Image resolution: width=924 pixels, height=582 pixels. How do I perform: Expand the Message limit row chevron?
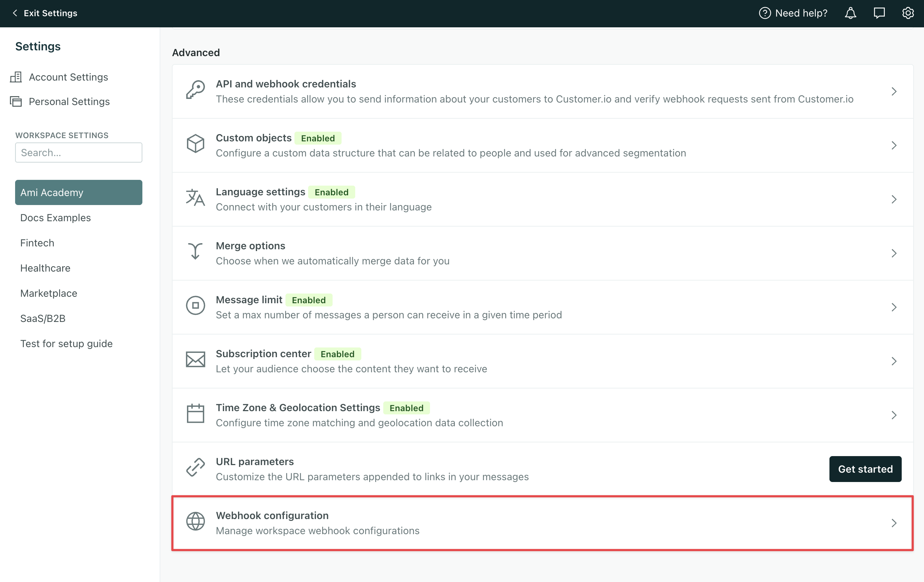coord(895,307)
